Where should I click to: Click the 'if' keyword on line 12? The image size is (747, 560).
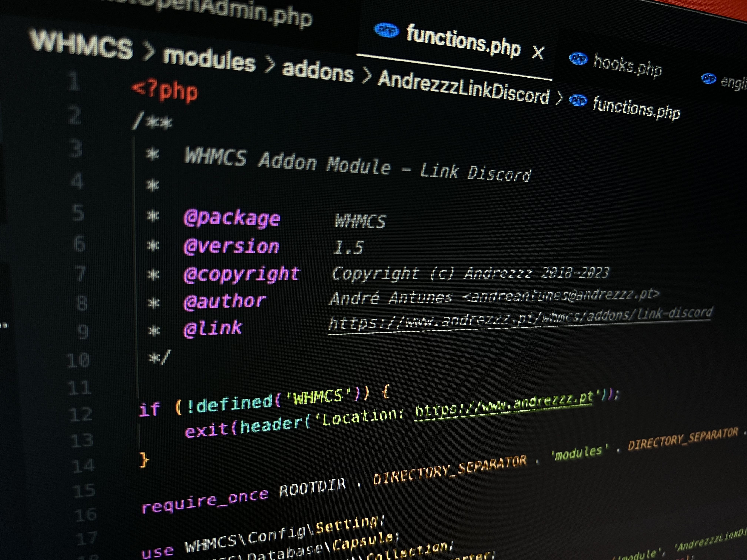click(149, 409)
